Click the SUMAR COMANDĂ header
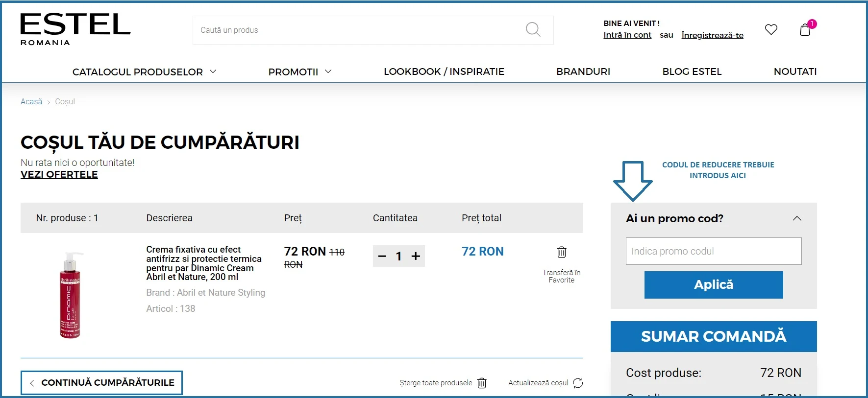The height and width of the screenshot is (398, 868). (714, 336)
